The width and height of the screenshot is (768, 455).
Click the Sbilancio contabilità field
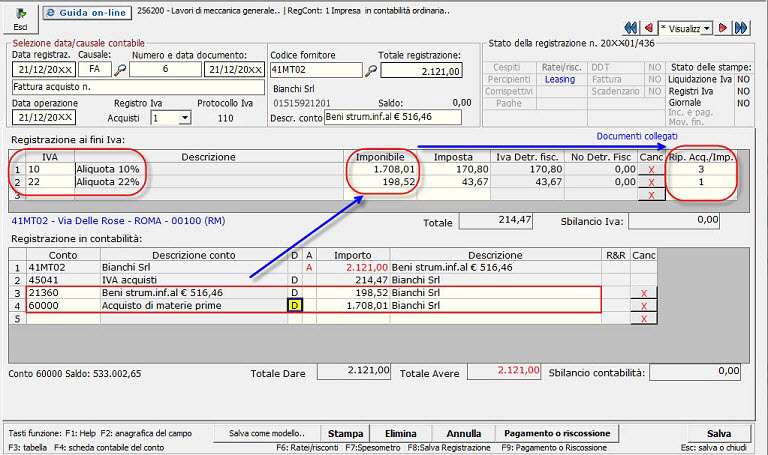(695, 372)
